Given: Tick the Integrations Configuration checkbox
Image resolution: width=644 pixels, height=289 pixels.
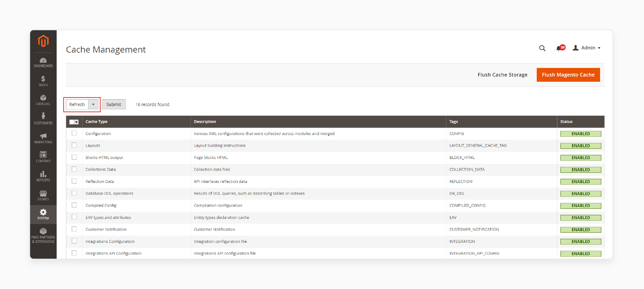Looking at the screenshot, I should 74,241.
